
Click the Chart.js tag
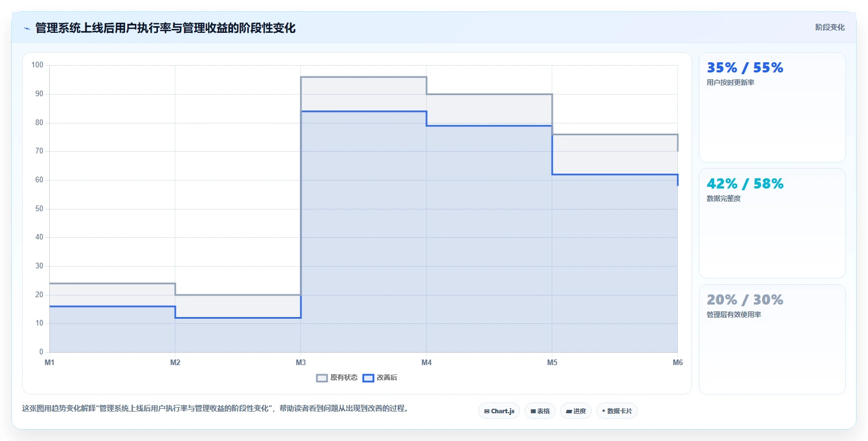coord(499,411)
